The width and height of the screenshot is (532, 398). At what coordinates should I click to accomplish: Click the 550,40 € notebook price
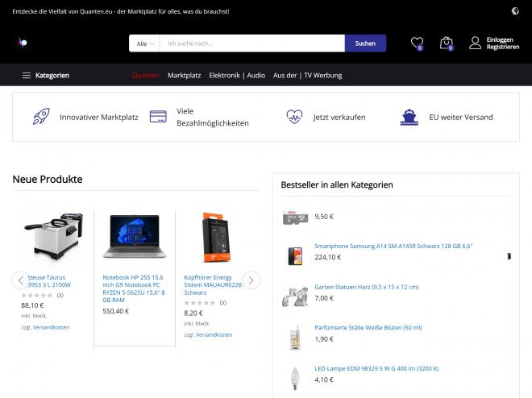tap(116, 311)
